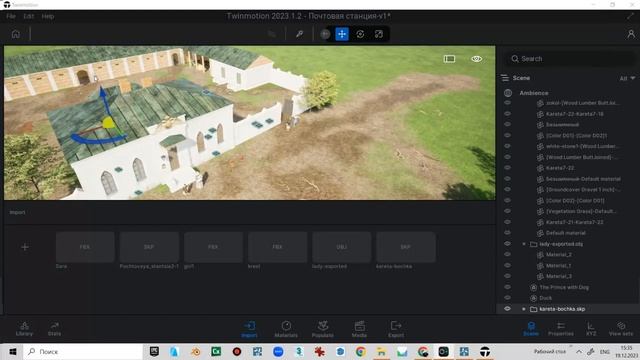Open the viewport aspect ratio icon
Screen dimensions: 640x360
pos(449,59)
